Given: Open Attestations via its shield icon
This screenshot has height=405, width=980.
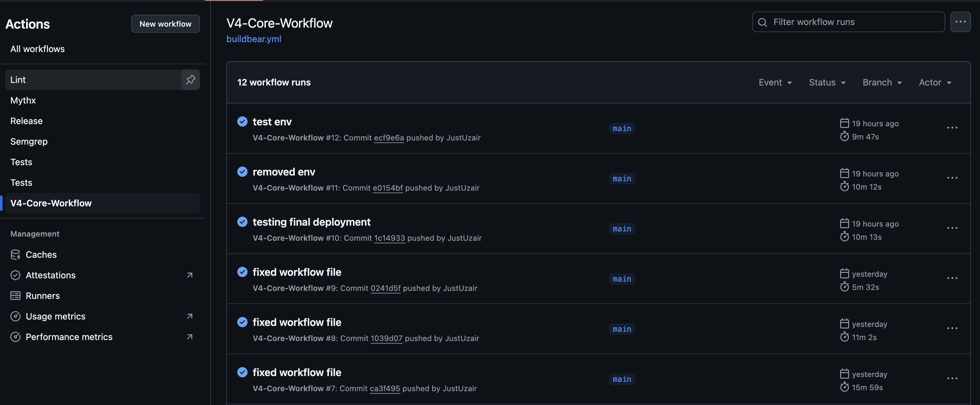Looking at the screenshot, I should [x=16, y=275].
